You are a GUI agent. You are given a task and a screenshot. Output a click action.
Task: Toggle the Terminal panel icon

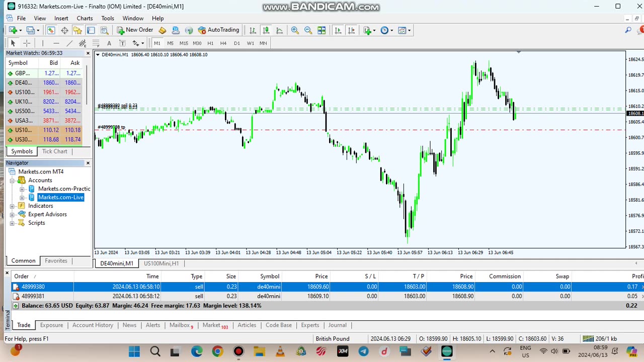point(91,30)
